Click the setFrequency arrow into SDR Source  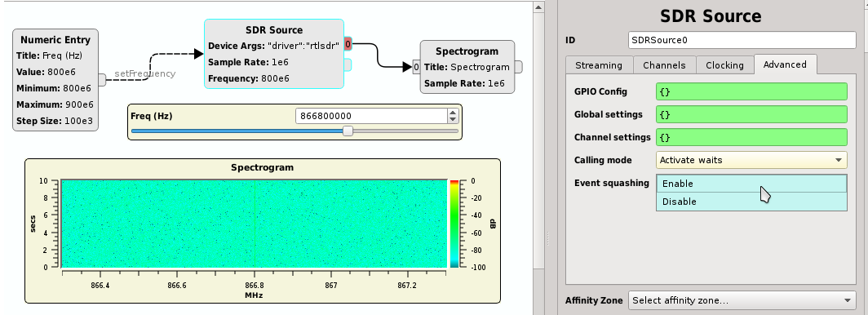tap(199, 54)
